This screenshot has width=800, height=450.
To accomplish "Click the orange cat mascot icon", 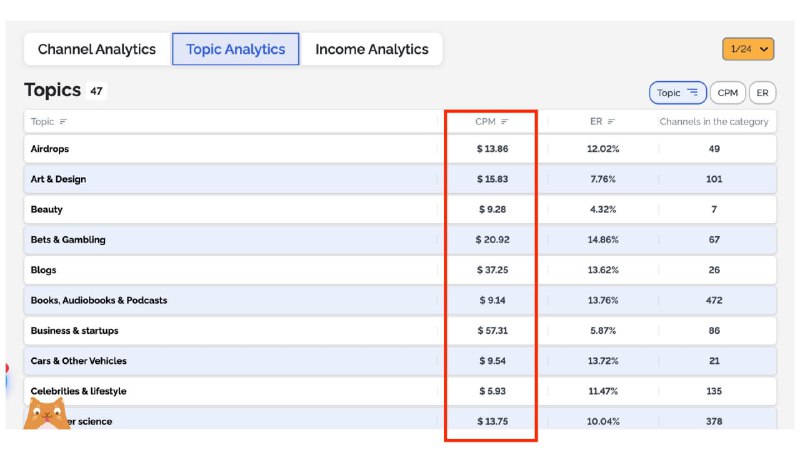I will (46, 413).
